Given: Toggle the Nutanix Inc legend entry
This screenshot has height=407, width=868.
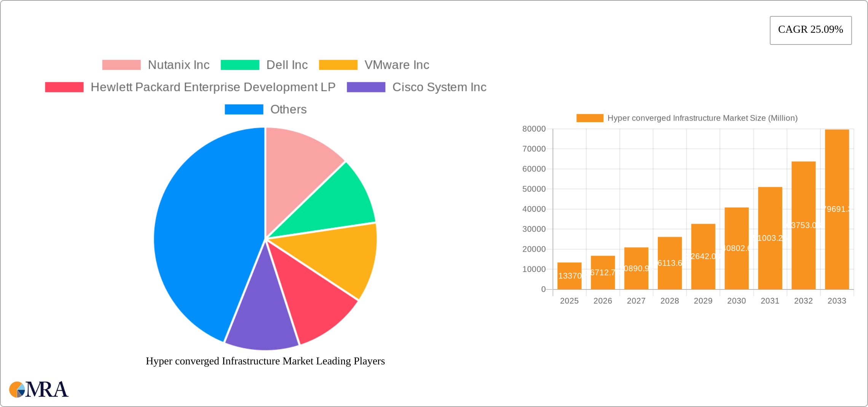Looking at the screenshot, I should point(179,65).
